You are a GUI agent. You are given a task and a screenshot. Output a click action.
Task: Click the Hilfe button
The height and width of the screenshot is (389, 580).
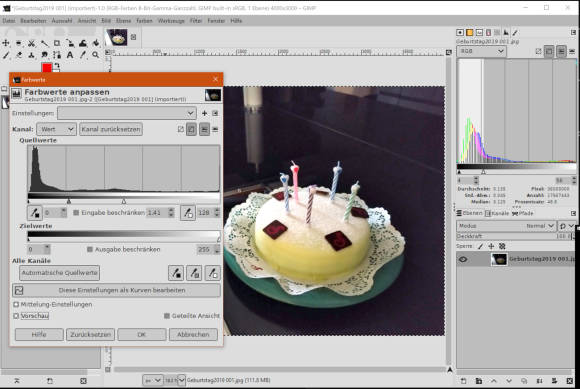point(39,335)
